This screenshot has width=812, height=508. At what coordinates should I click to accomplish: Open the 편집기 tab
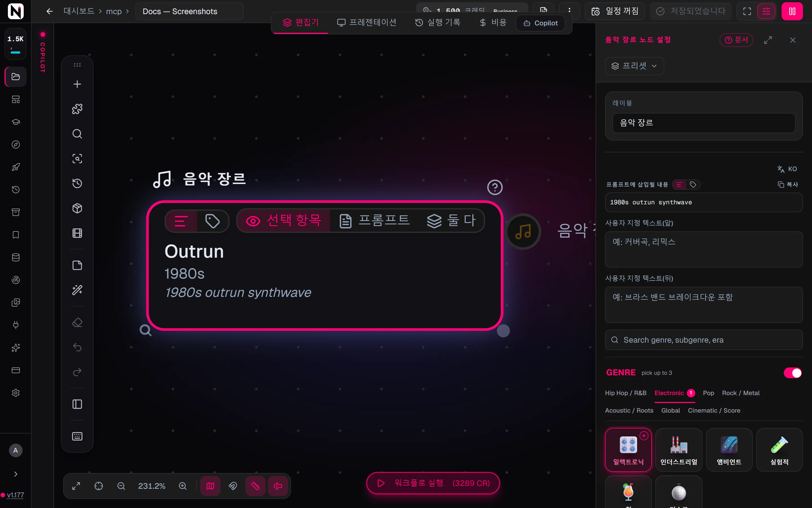301,23
